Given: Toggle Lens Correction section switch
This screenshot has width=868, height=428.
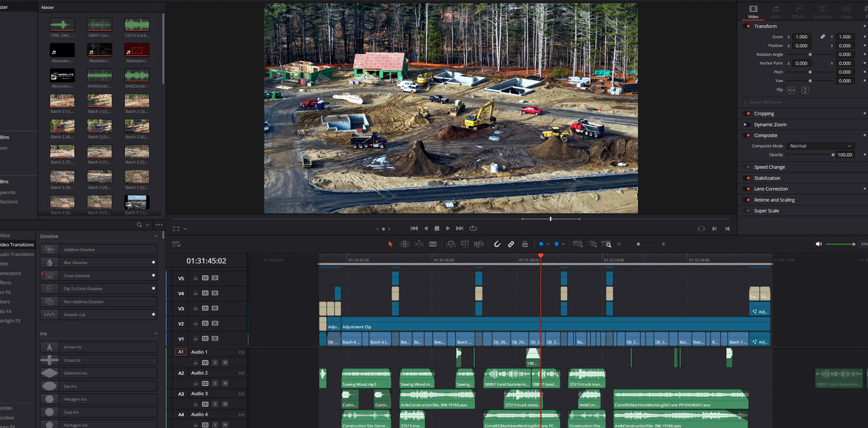Looking at the screenshot, I should (x=747, y=189).
